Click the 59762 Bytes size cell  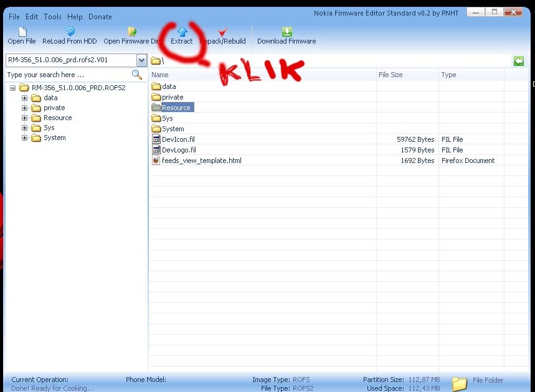pyautogui.click(x=415, y=139)
